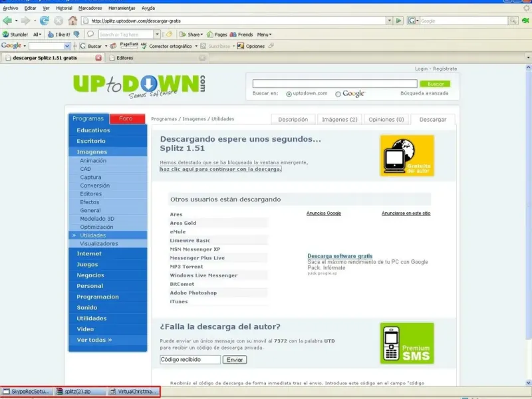The width and height of the screenshot is (532, 399).
Task: Open the Descarga software gratis ad link
Action: point(340,256)
